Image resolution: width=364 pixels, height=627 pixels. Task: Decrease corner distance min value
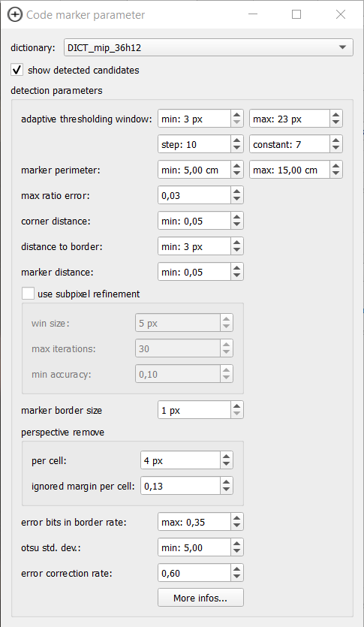(x=237, y=225)
